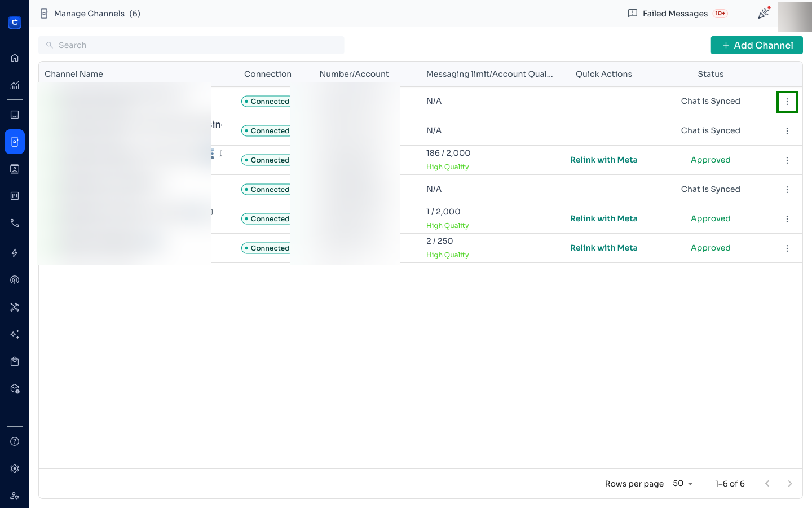
Task: Click the Manage Channels header icon
Action: 44,14
